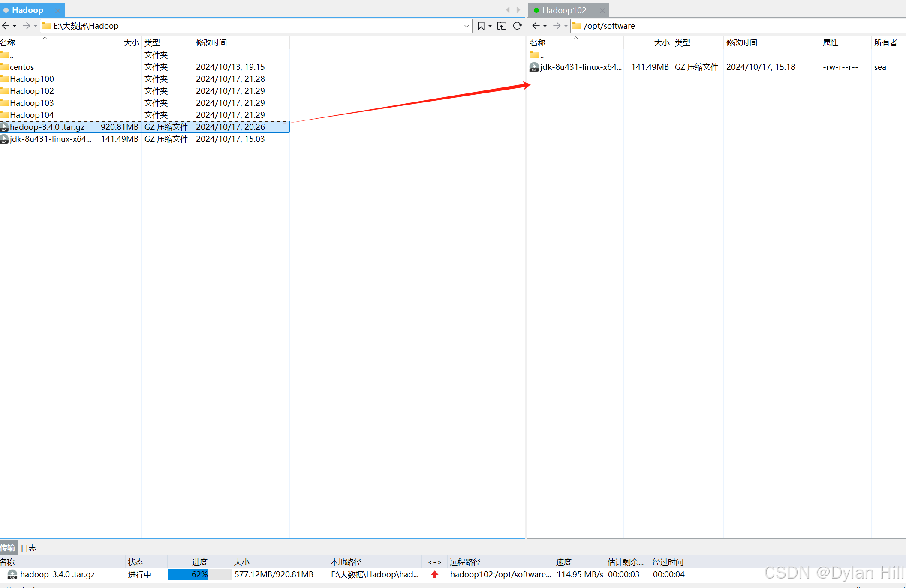Close the Hadoop local tab

(58, 10)
